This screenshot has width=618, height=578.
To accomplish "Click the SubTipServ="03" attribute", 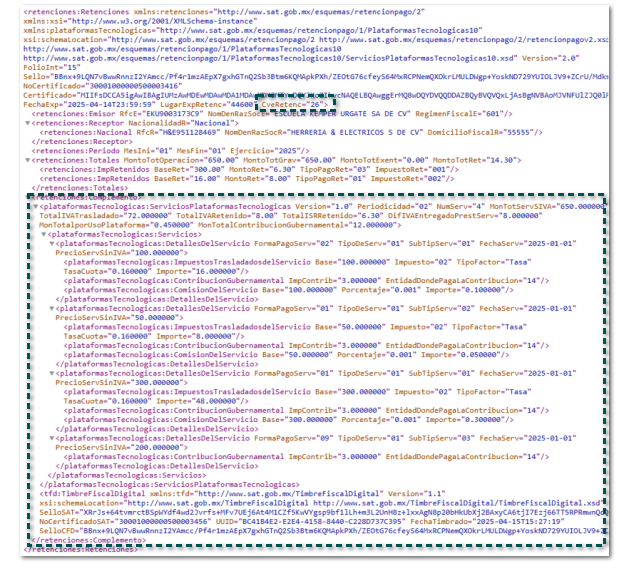I will (441, 438).
